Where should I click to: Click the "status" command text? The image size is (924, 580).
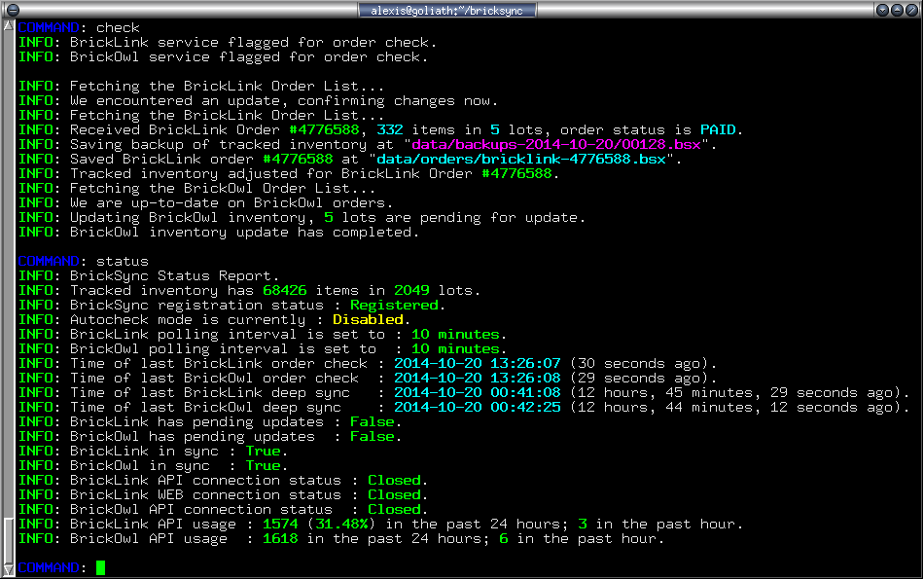(122, 261)
